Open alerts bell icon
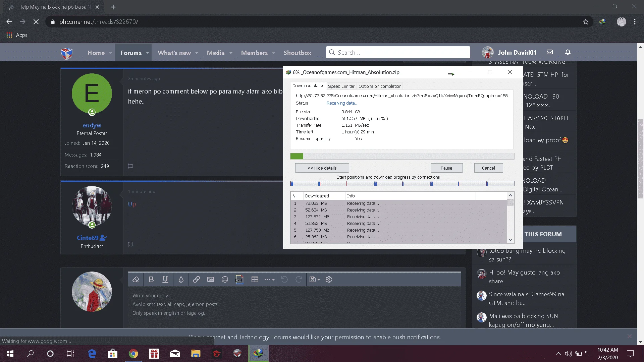This screenshot has height=362, width=644. tap(568, 52)
